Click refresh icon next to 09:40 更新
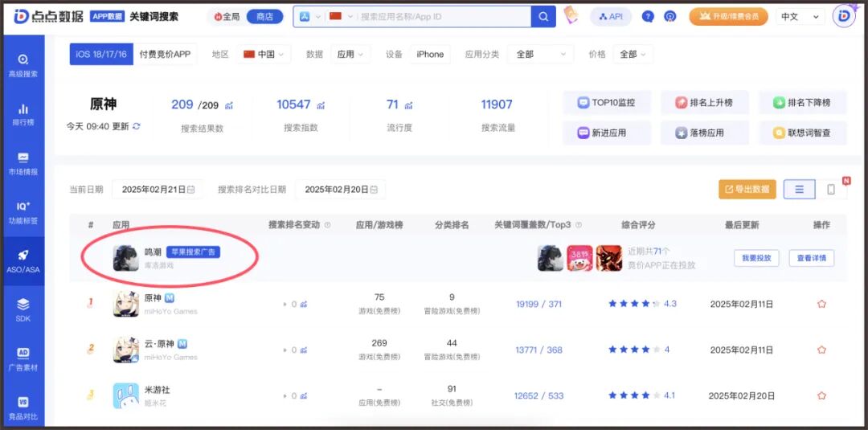868x430 pixels. tap(136, 126)
